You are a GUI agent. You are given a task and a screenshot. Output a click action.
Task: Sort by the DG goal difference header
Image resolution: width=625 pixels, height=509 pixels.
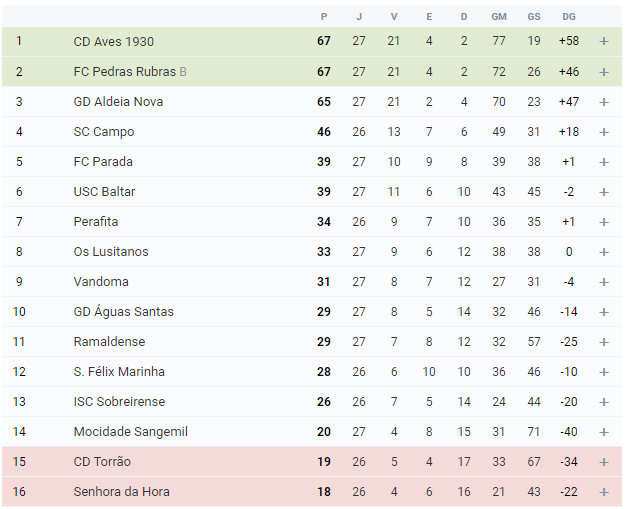point(569,17)
